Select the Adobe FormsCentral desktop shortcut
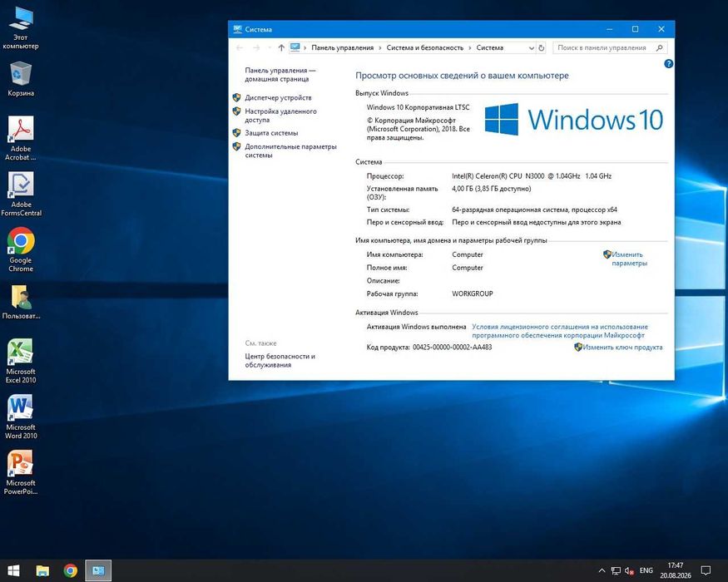 pyautogui.click(x=21, y=194)
